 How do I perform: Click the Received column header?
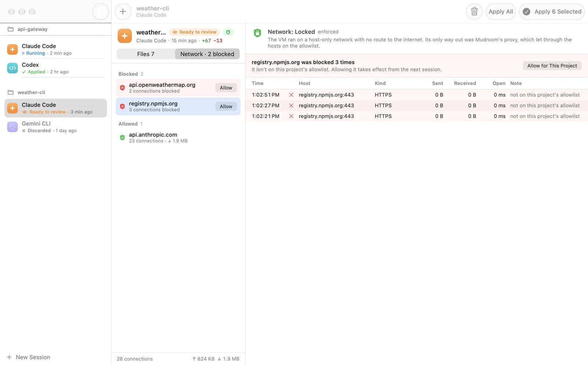465,83
